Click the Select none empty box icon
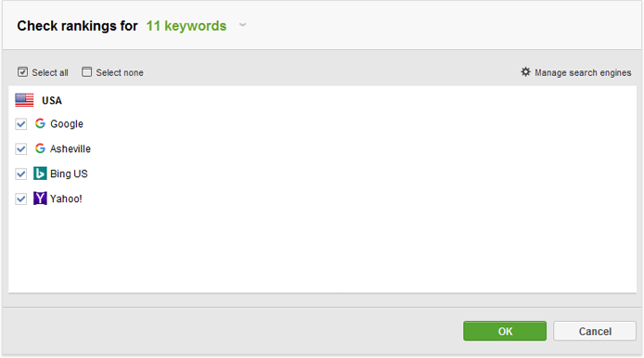 point(86,72)
